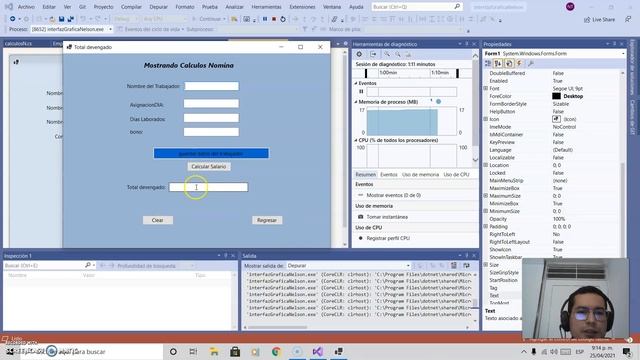Screen dimensions: 640x360
Task: Click Zoom in icon in diagnostic tools
Action: coord(387,54)
